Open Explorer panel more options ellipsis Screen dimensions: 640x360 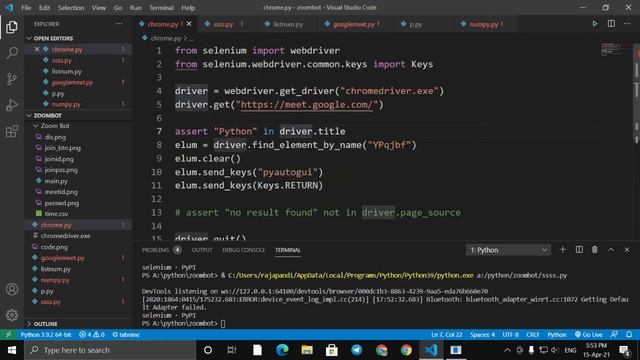coord(119,24)
